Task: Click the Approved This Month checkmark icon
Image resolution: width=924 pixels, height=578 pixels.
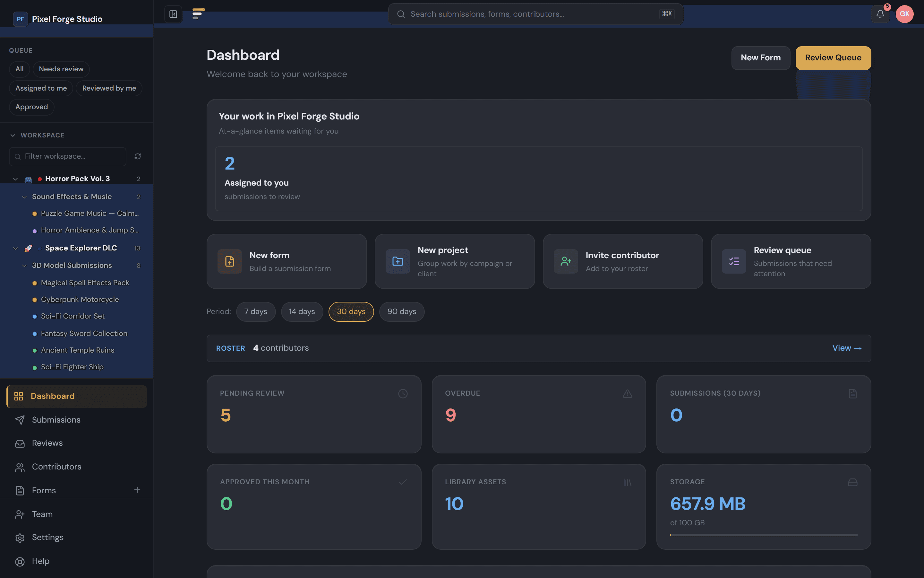Action: pyautogui.click(x=403, y=482)
